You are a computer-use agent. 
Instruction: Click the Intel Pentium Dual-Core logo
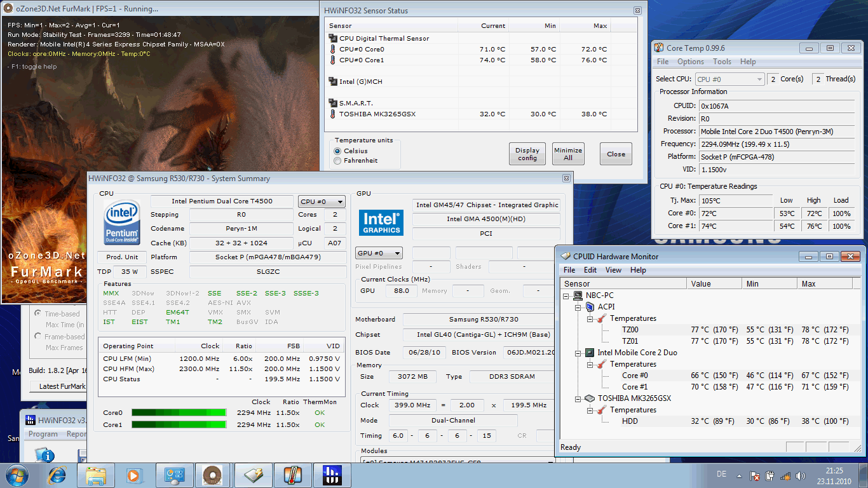click(x=122, y=222)
